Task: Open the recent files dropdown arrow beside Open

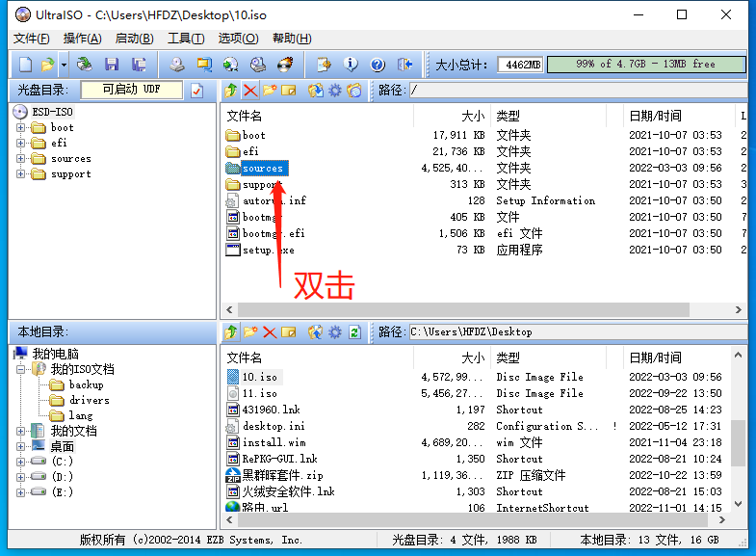Action: pyautogui.click(x=64, y=65)
